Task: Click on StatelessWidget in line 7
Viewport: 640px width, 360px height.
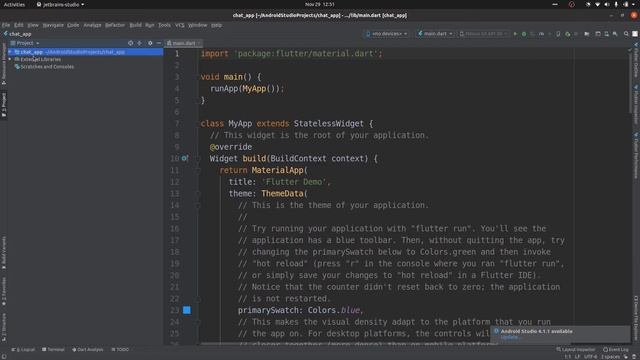Action: [x=329, y=123]
